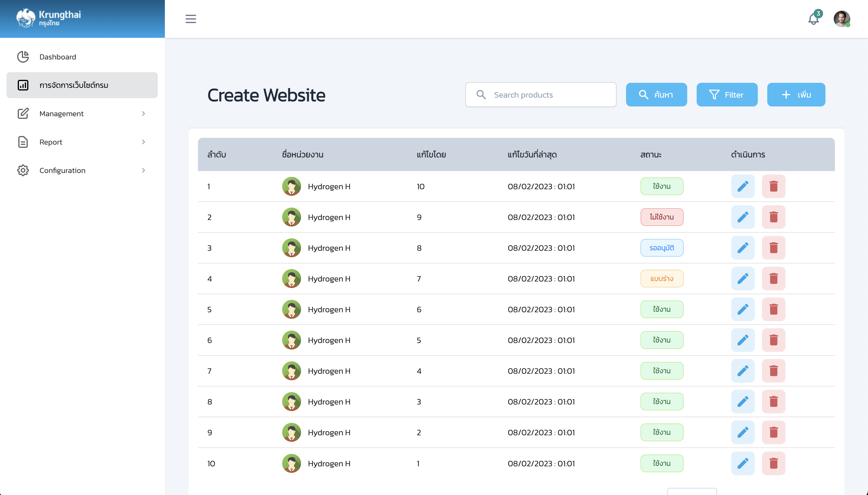Click the row 1 Hydrogen H avatar

(x=291, y=186)
